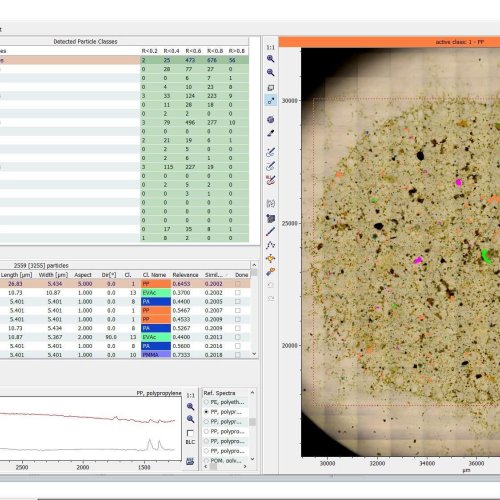Tick Done for EVAc row with relevance 0.3700
500x500 pixels.
coord(237,292)
